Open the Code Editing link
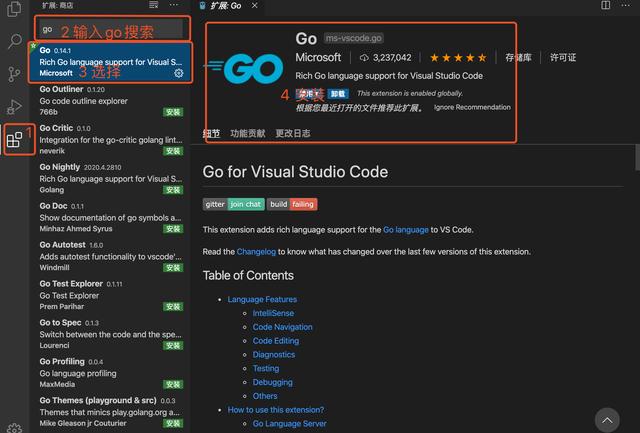The image size is (640, 433). [276, 341]
